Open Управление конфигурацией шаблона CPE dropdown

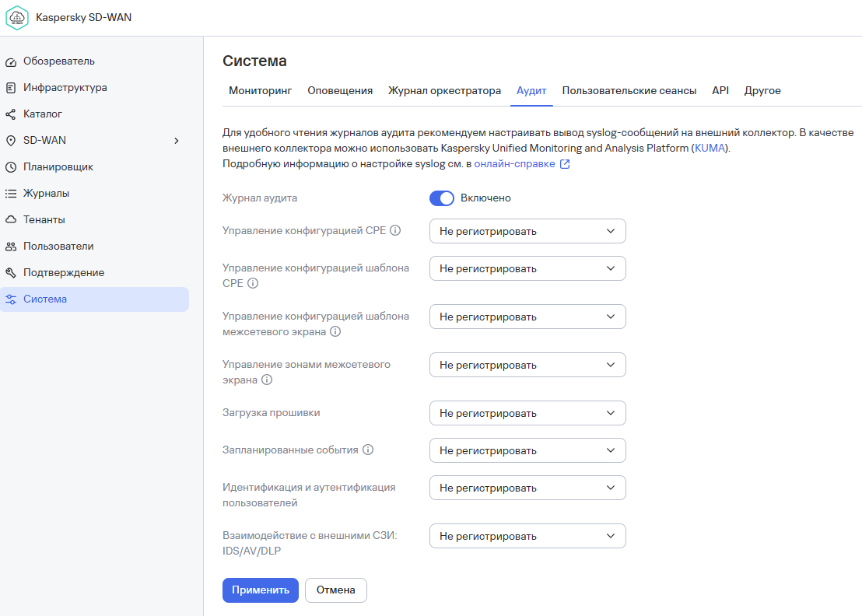point(527,268)
